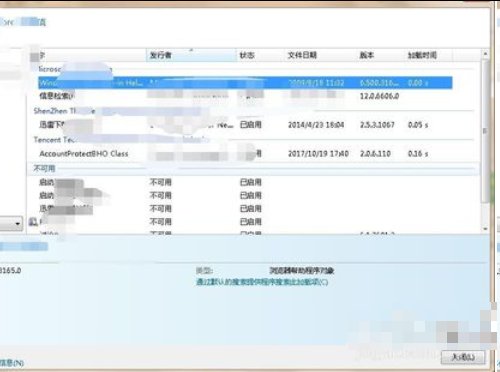The width and height of the screenshot is (500, 372).
Task: Click the load time 0.05 s
Action: pyautogui.click(x=418, y=125)
